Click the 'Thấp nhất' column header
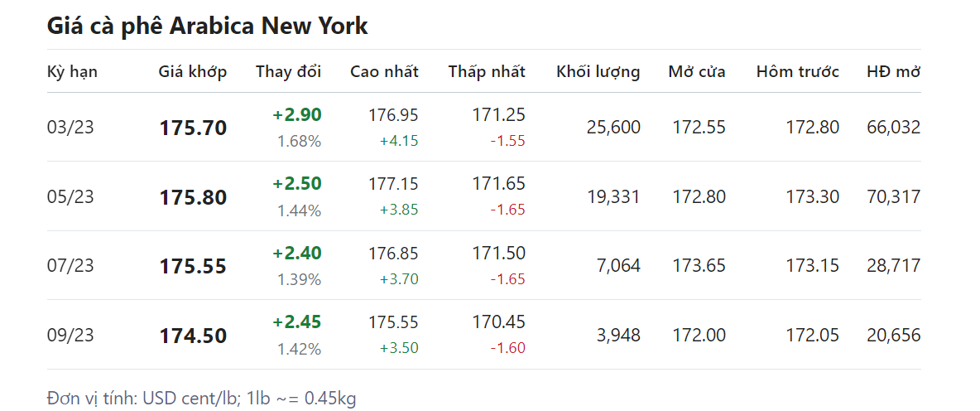 tap(487, 71)
